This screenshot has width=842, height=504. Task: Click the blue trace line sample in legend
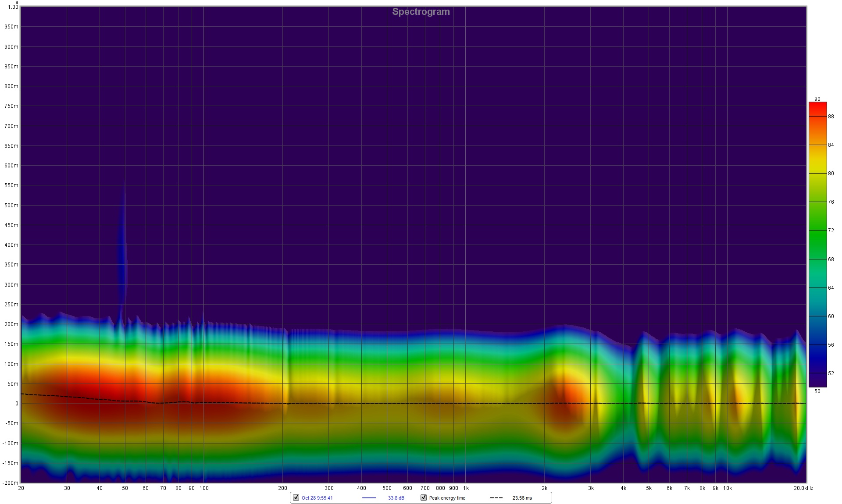pyautogui.click(x=369, y=498)
